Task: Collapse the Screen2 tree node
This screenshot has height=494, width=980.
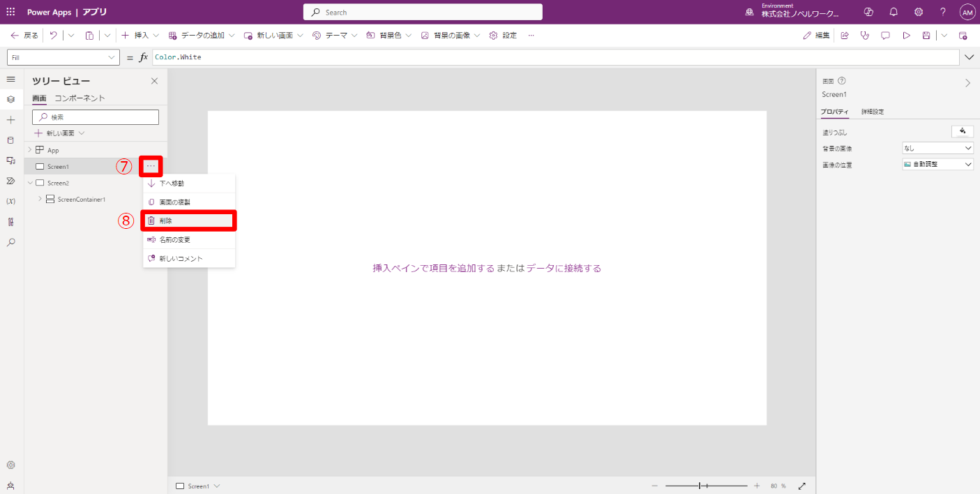Action: coord(30,183)
